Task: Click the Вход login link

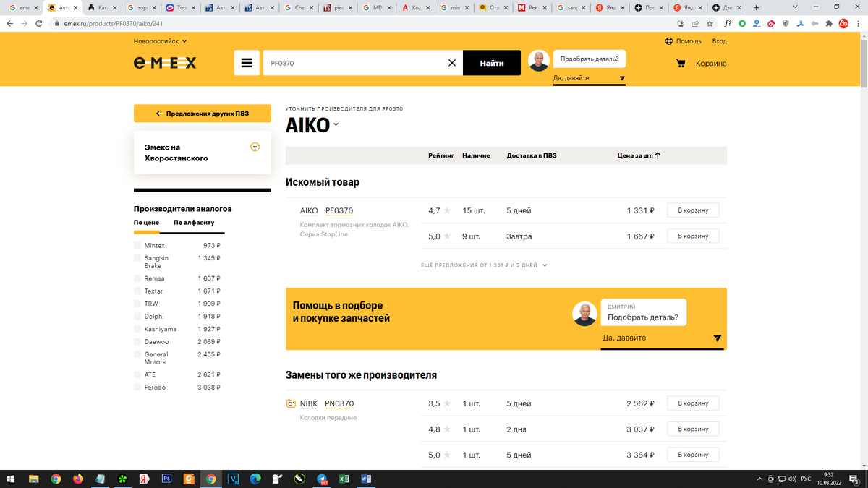Action: click(x=719, y=41)
